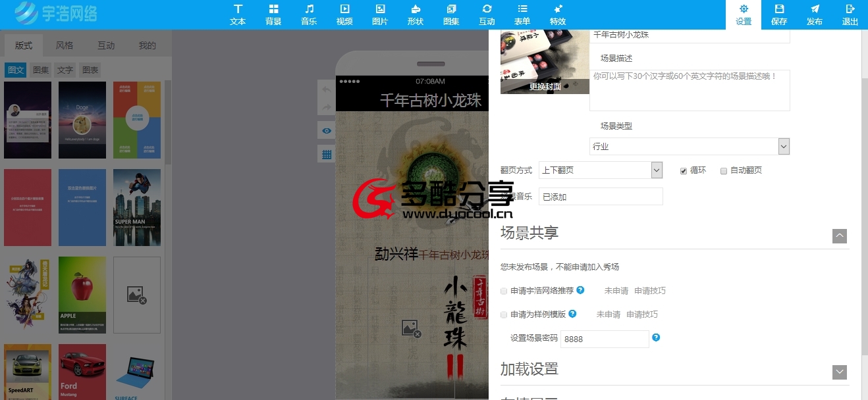Collapse the 场景共享 section

coord(839,236)
